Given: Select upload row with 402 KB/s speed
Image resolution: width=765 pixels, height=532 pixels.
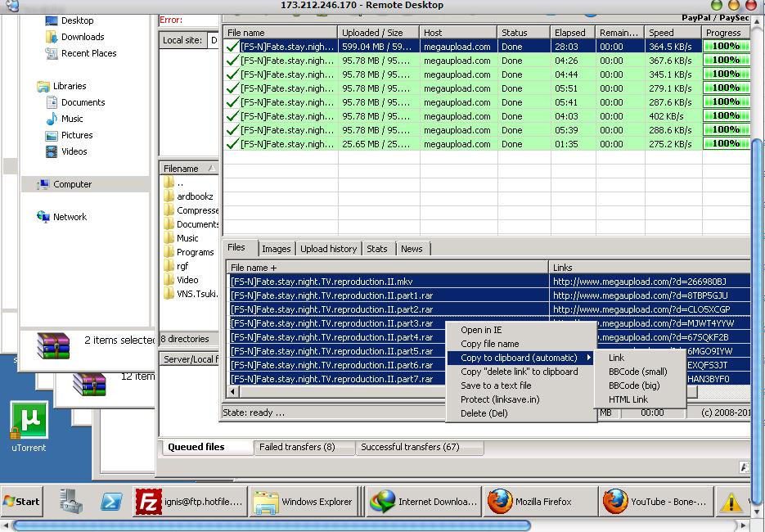Looking at the screenshot, I should click(487, 116).
